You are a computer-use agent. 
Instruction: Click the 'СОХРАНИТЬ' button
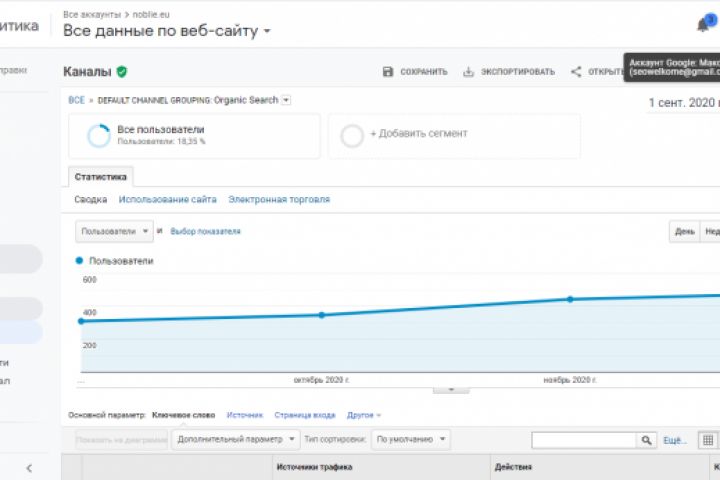[x=415, y=72]
